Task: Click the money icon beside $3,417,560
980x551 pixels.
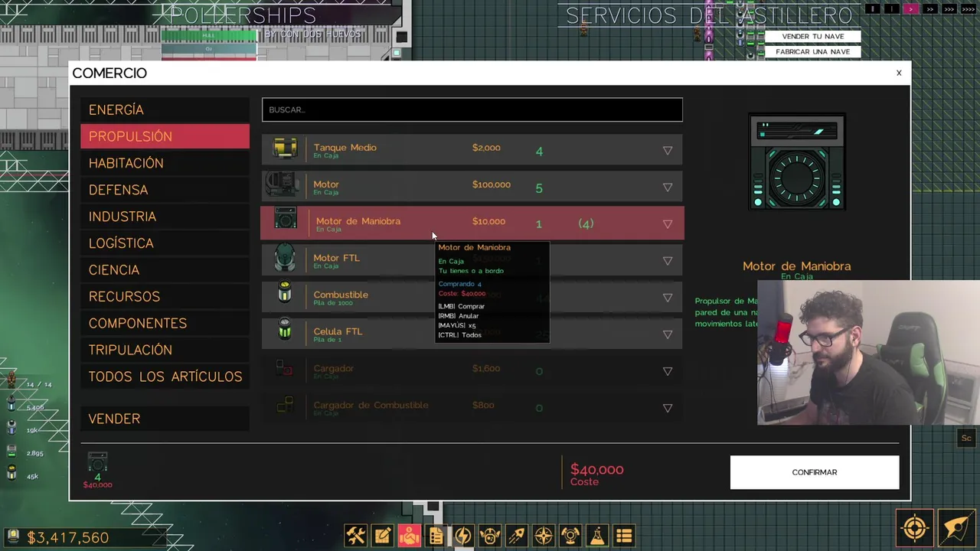Action: 13,537
